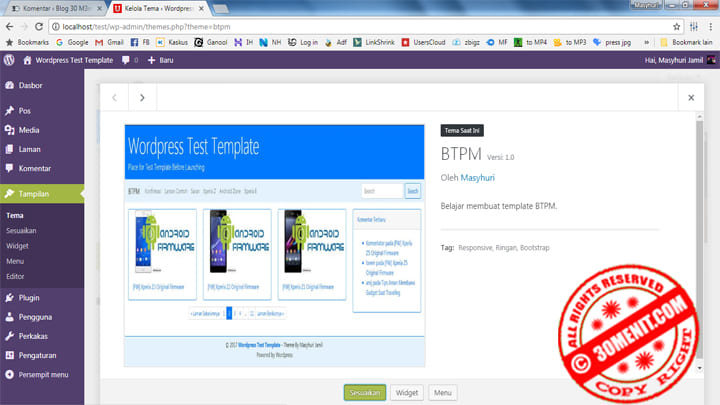Click the Menu button at bottom
Image resolution: width=720 pixels, height=405 pixels.
[443, 393]
